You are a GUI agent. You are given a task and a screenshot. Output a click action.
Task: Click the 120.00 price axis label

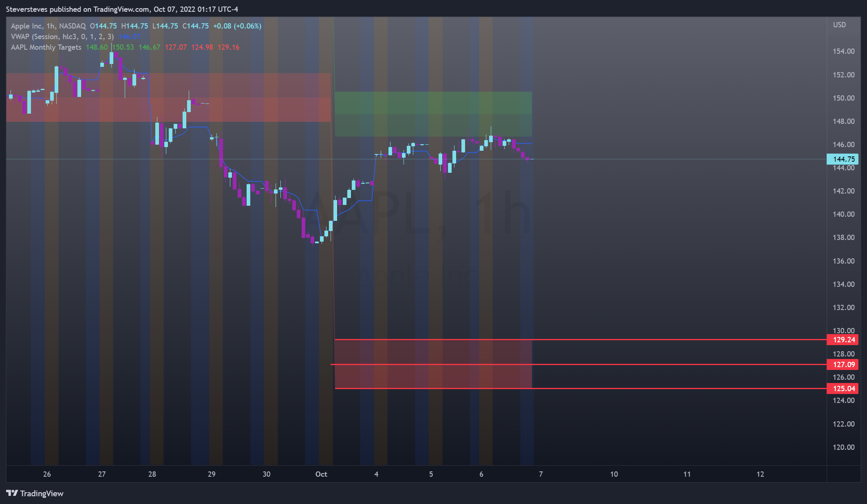click(x=843, y=447)
